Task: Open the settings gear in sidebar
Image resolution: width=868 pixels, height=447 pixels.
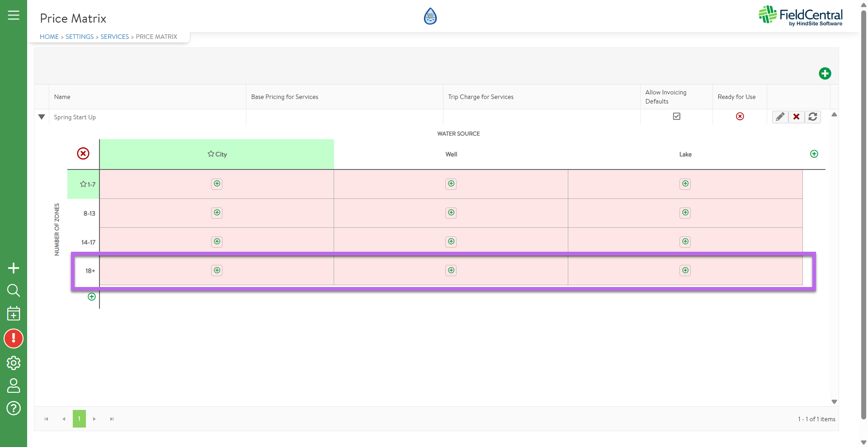Action: 14,362
